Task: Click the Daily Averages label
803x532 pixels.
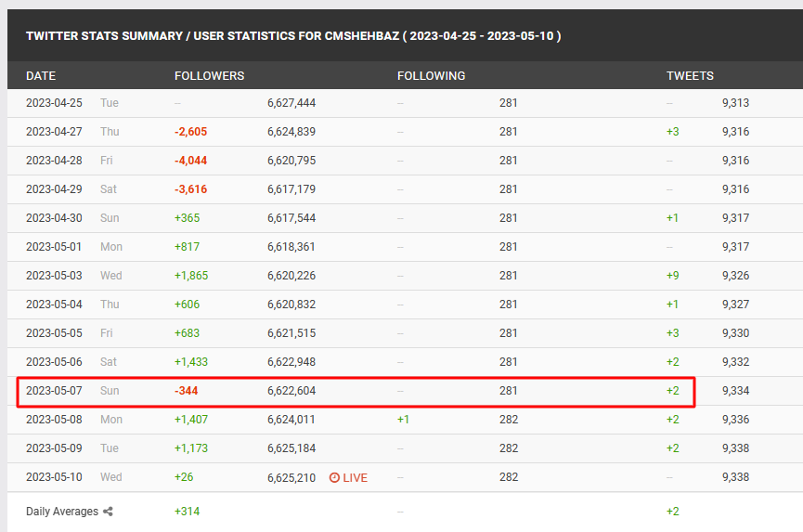Action: click(x=61, y=512)
